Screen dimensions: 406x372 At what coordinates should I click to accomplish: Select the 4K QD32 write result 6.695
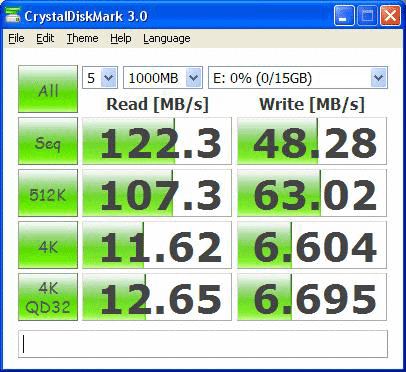click(312, 297)
